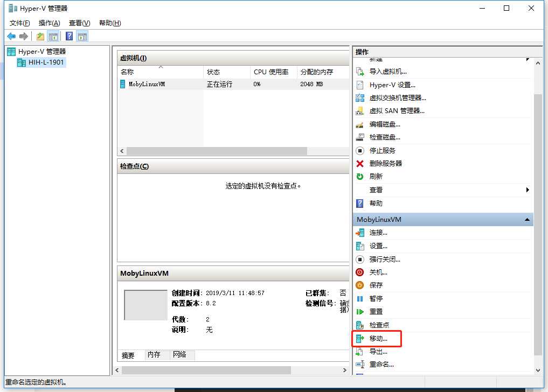Click 连接 to connect to MobyLinuxVM
This screenshot has width=548, height=392.
tap(378, 233)
